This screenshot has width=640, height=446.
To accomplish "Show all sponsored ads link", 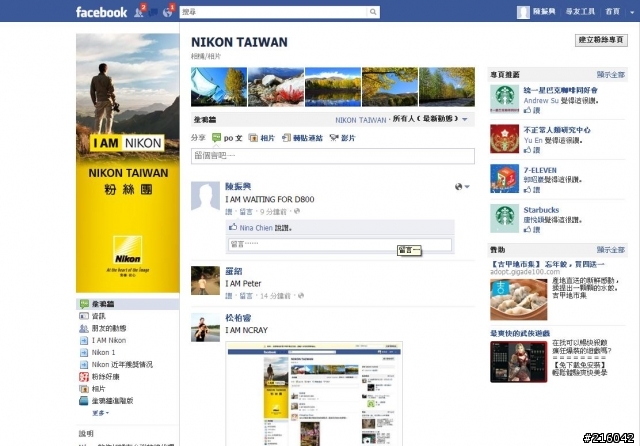I will coord(611,250).
